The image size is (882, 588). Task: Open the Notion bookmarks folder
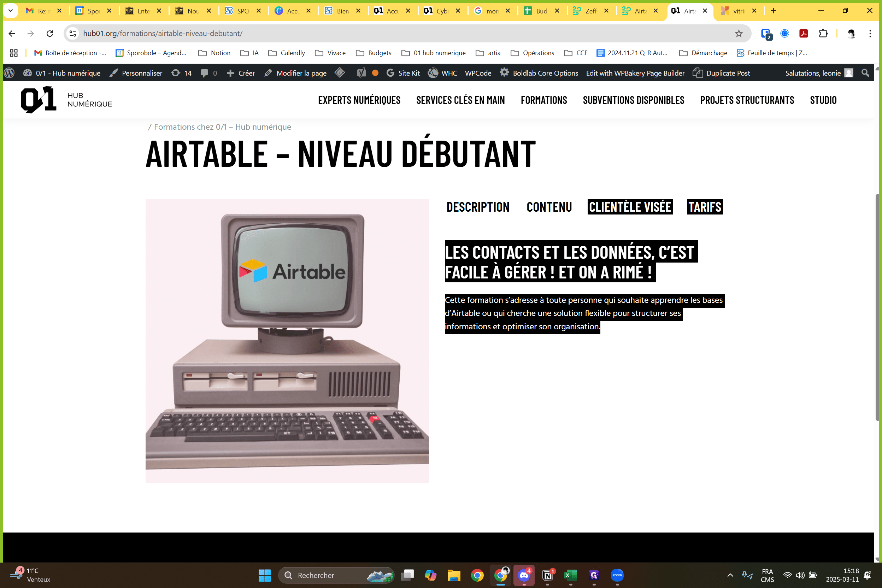click(214, 53)
